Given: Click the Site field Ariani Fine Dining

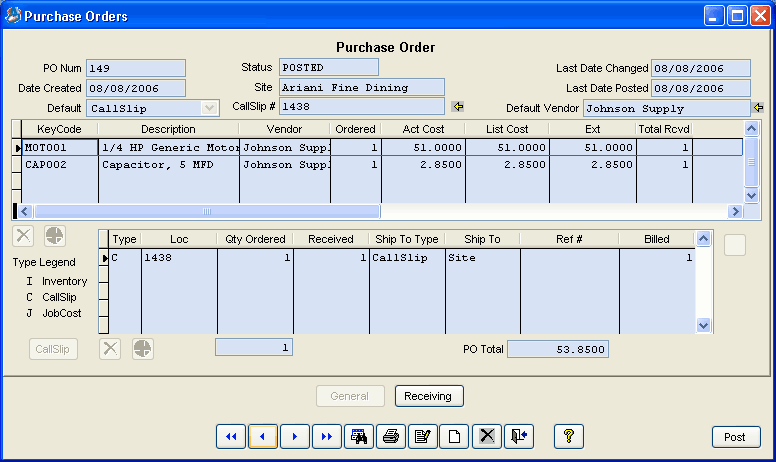Looking at the screenshot, I should click(362, 87).
